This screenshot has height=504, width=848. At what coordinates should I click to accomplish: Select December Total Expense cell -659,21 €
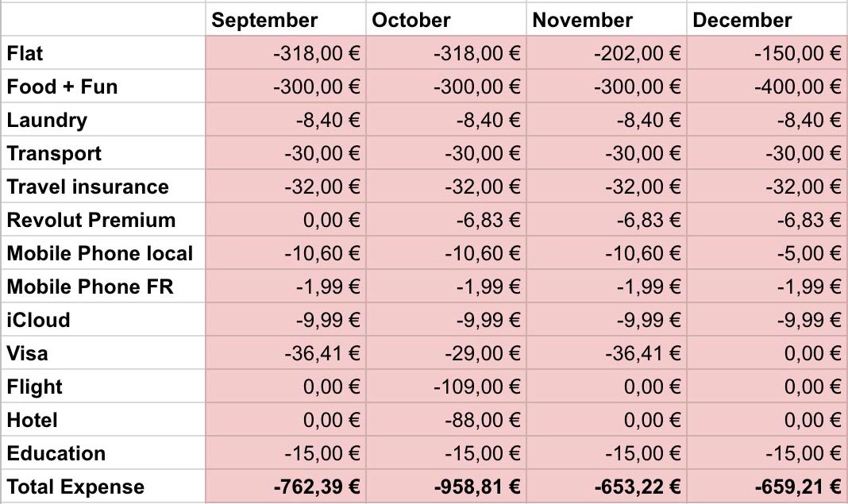[x=768, y=487]
